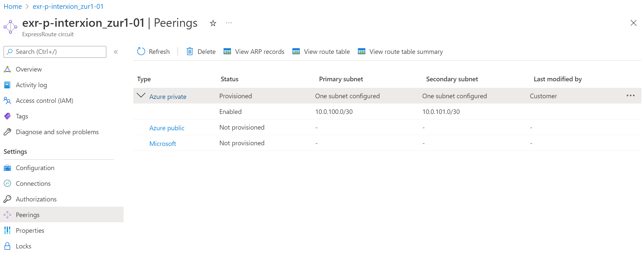Click the View ARP records table icon
The height and width of the screenshot is (253, 644).
tap(227, 52)
